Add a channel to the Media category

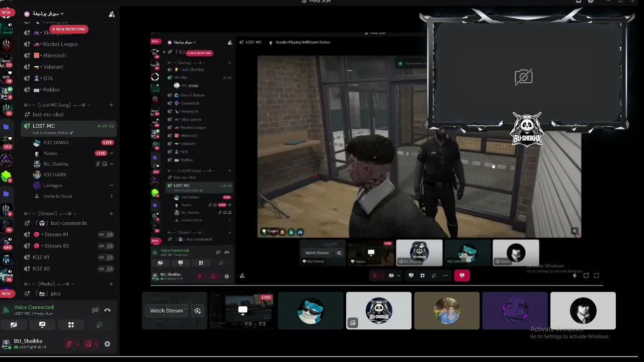[111, 284]
